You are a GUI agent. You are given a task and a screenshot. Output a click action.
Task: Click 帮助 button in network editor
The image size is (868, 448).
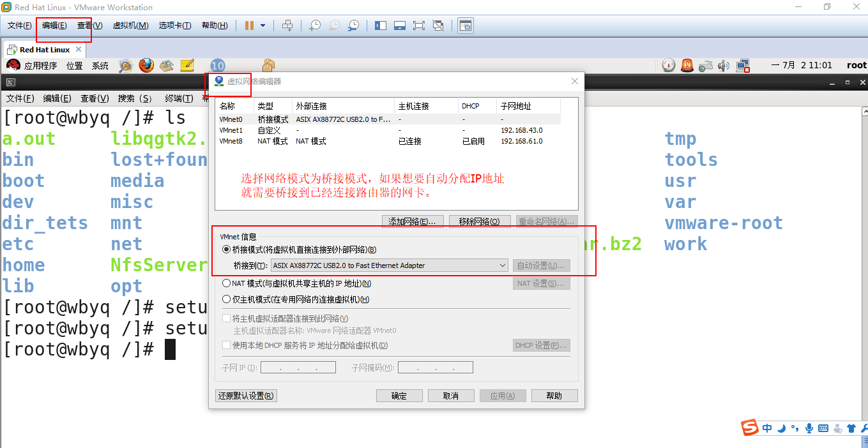point(554,396)
